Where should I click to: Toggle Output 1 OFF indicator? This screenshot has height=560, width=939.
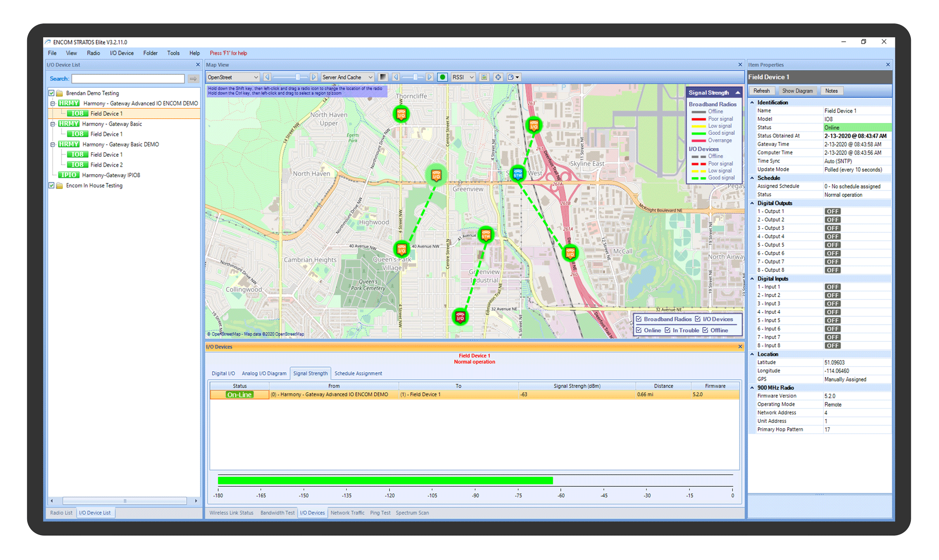click(x=833, y=212)
